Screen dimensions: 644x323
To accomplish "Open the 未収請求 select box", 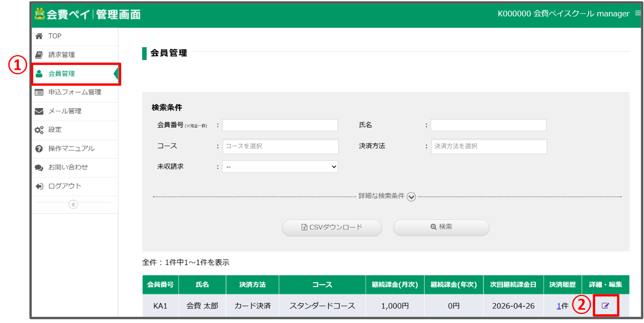I will [280, 167].
